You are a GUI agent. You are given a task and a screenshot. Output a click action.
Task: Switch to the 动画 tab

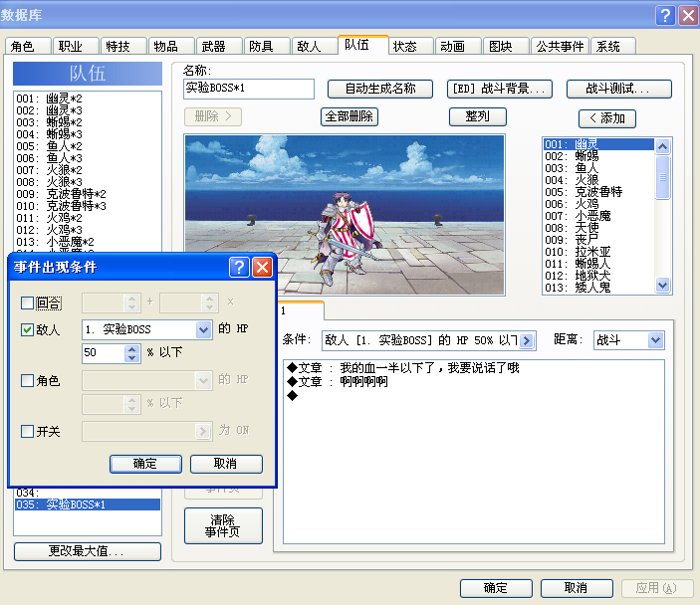(458, 46)
